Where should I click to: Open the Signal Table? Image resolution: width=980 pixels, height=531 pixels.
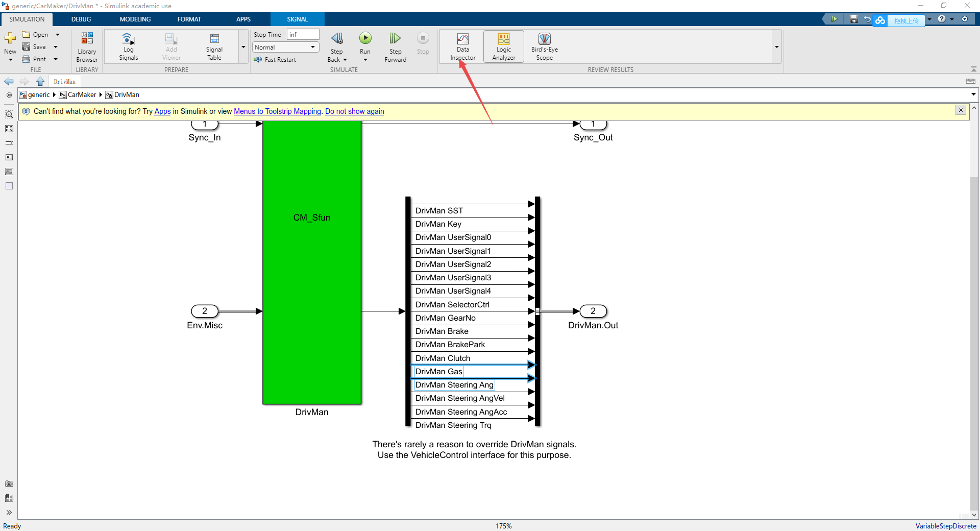click(x=214, y=46)
